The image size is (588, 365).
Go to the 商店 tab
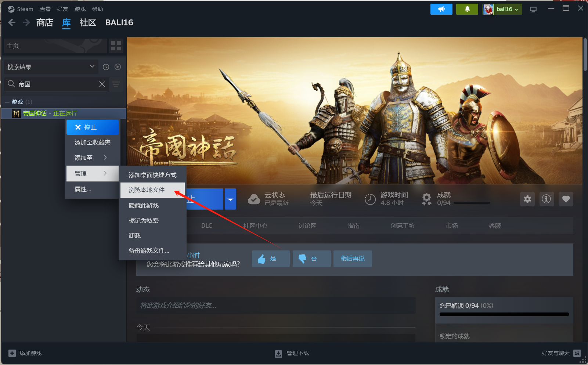click(x=45, y=23)
